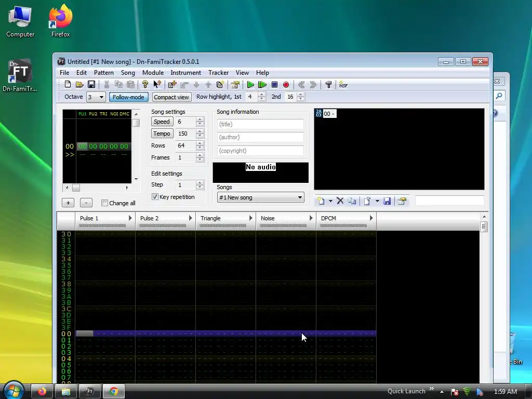
Task: Open the Pattern menu
Action: tap(104, 73)
